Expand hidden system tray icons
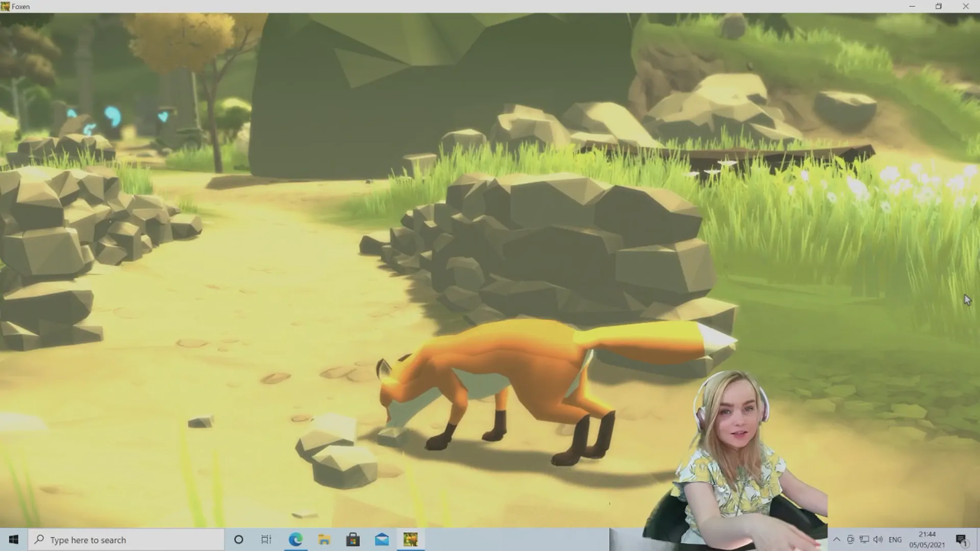This screenshot has height=551, width=980. click(837, 540)
